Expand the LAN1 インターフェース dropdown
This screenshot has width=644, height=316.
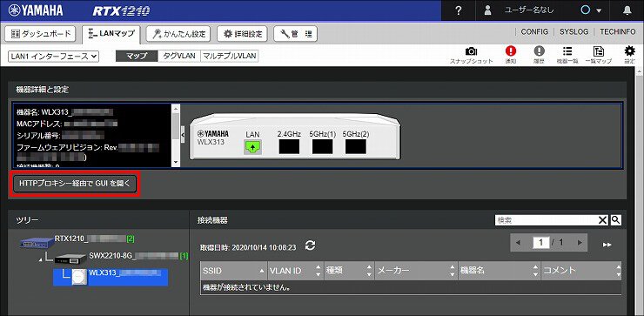coord(53,57)
